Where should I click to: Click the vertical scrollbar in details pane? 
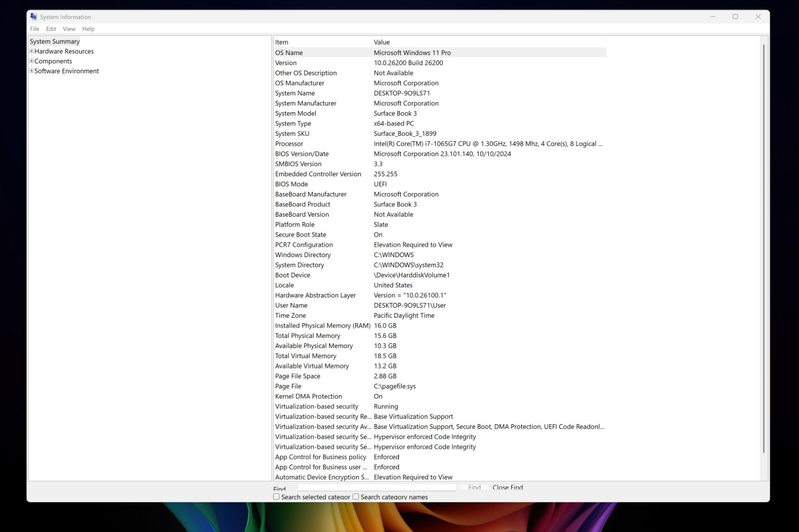point(764,249)
